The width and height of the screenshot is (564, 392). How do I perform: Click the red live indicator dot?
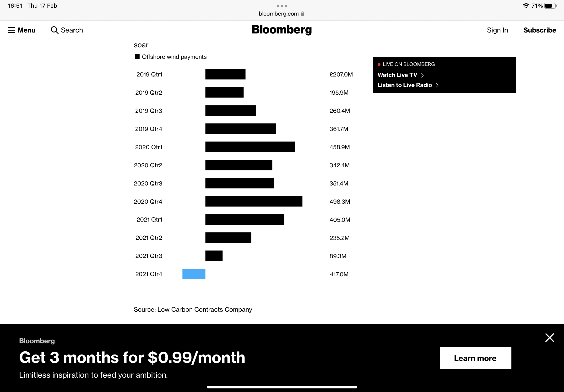[x=379, y=65]
